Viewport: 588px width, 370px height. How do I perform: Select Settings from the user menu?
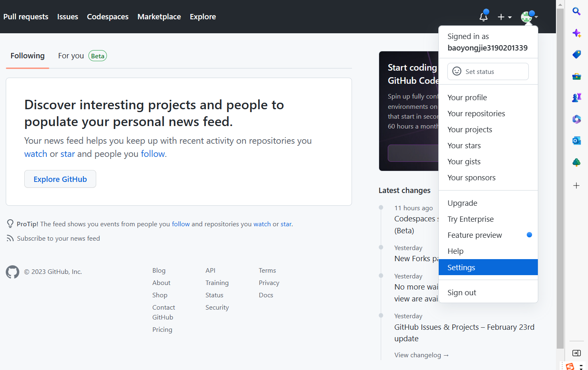click(x=488, y=267)
